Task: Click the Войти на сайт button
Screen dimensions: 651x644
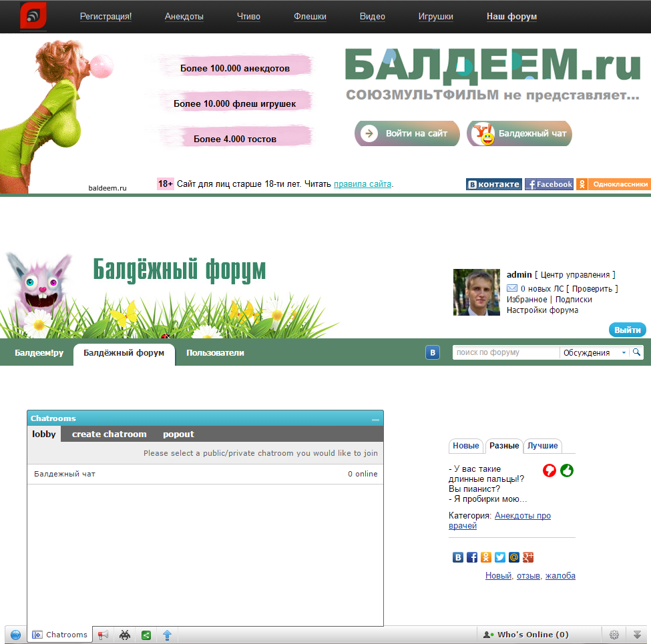Action: point(407,133)
